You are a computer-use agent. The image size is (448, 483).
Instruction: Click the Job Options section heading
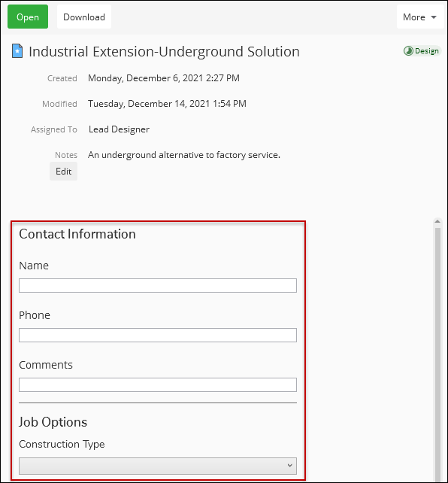click(x=53, y=422)
